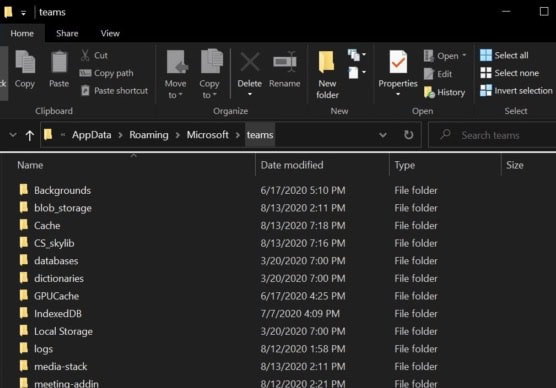Click the IndexedDB folder icon
Viewport: 556px width, 388px height.
point(24,313)
